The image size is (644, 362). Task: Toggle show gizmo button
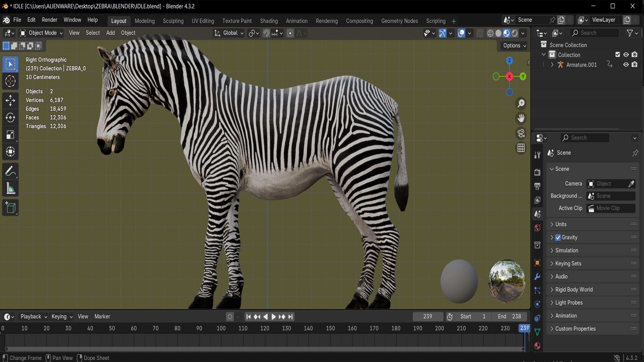443,33
